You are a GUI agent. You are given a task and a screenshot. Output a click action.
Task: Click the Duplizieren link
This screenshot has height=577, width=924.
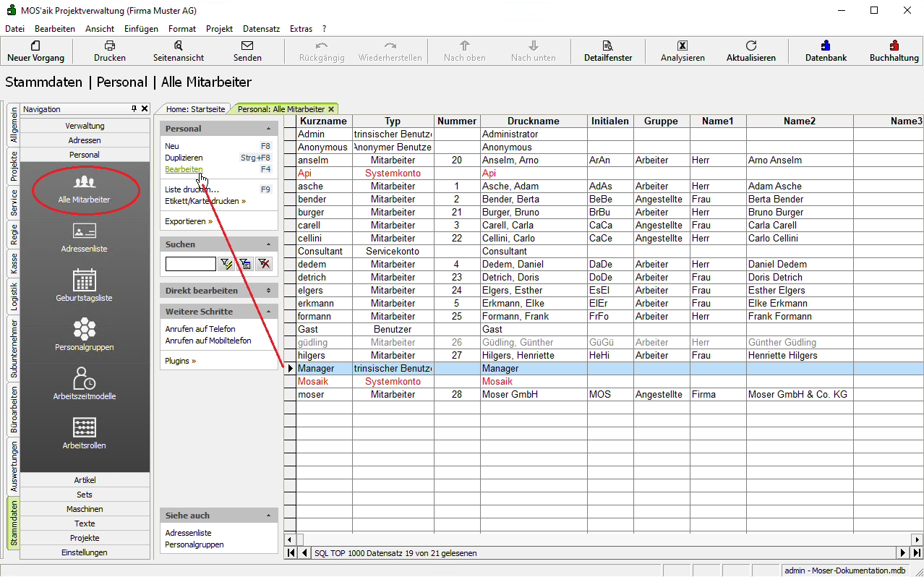184,158
